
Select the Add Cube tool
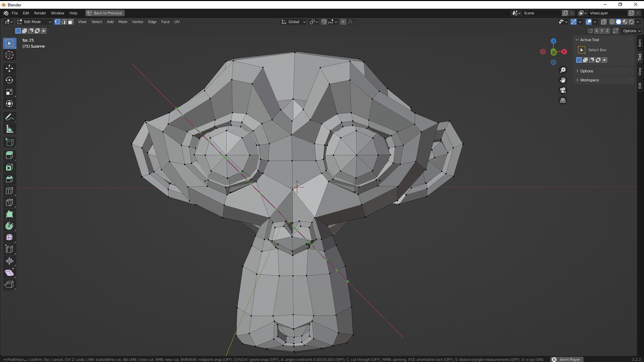click(x=9, y=142)
